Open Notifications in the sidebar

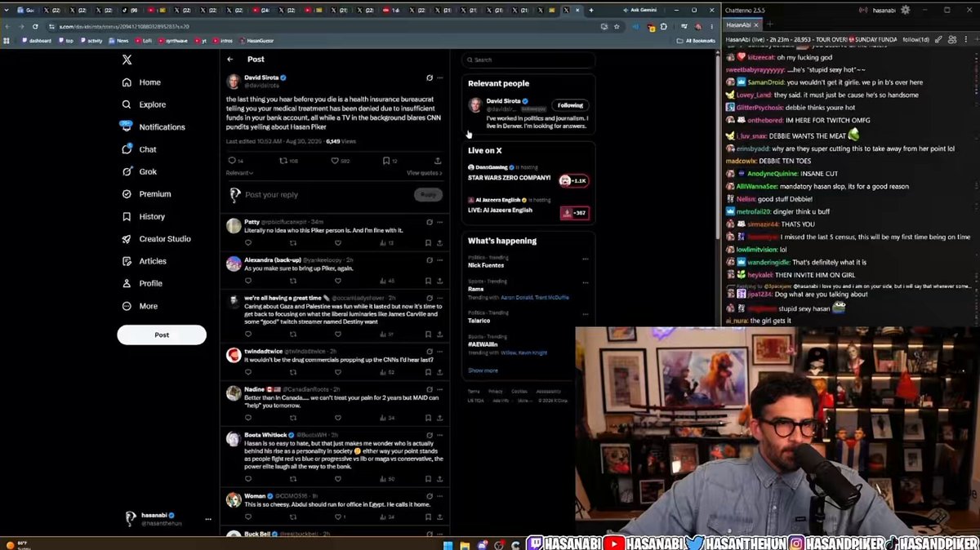pos(154,126)
